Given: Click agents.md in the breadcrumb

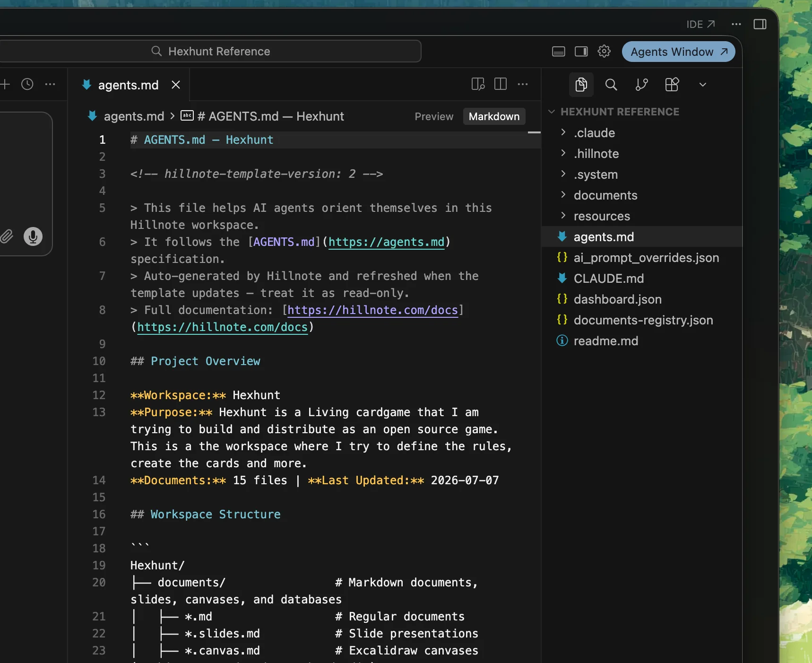Looking at the screenshot, I should coord(134,116).
